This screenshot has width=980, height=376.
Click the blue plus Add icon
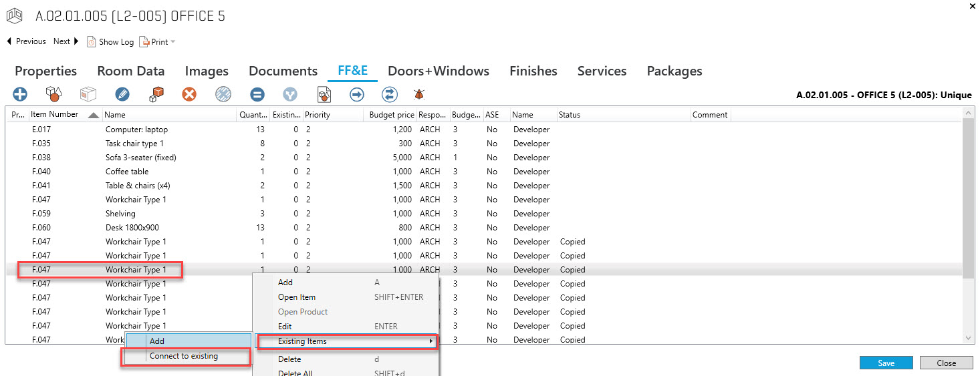(20, 95)
